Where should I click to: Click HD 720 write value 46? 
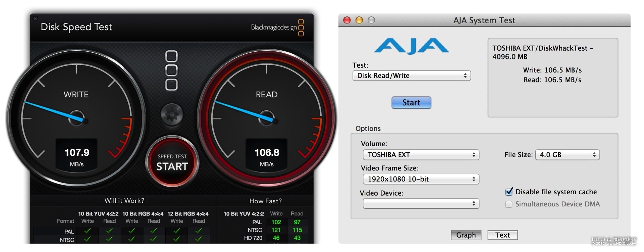pyautogui.click(x=276, y=238)
